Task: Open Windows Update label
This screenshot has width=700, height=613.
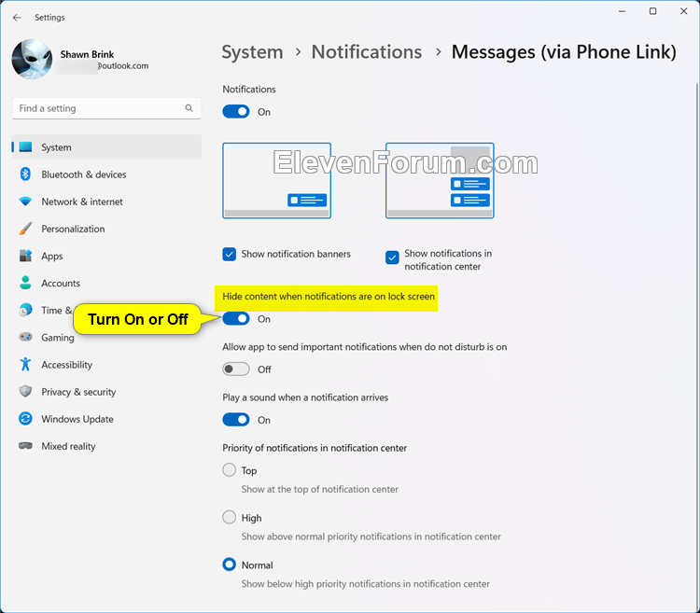Action: 77,419
